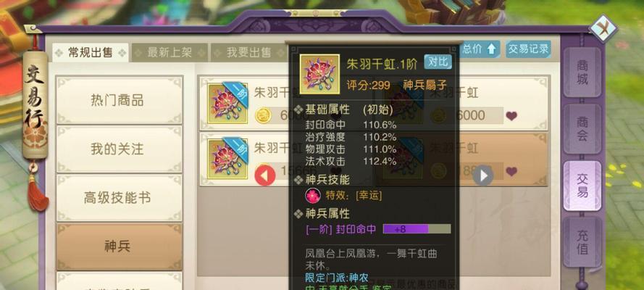Close the trading house window
This screenshot has width=644, height=290.
603,28
